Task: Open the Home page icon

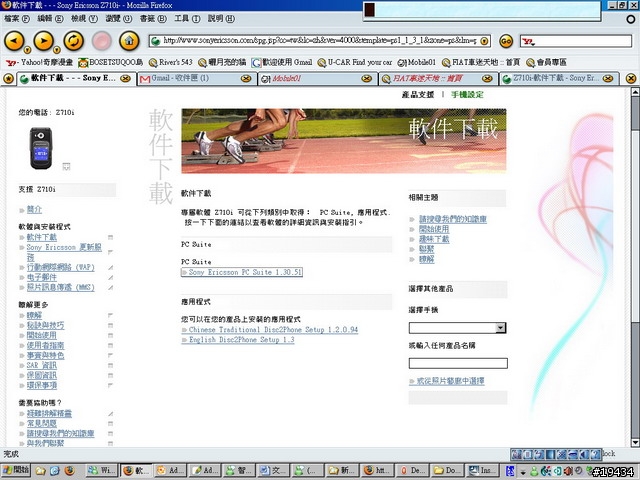Action: [x=129, y=41]
